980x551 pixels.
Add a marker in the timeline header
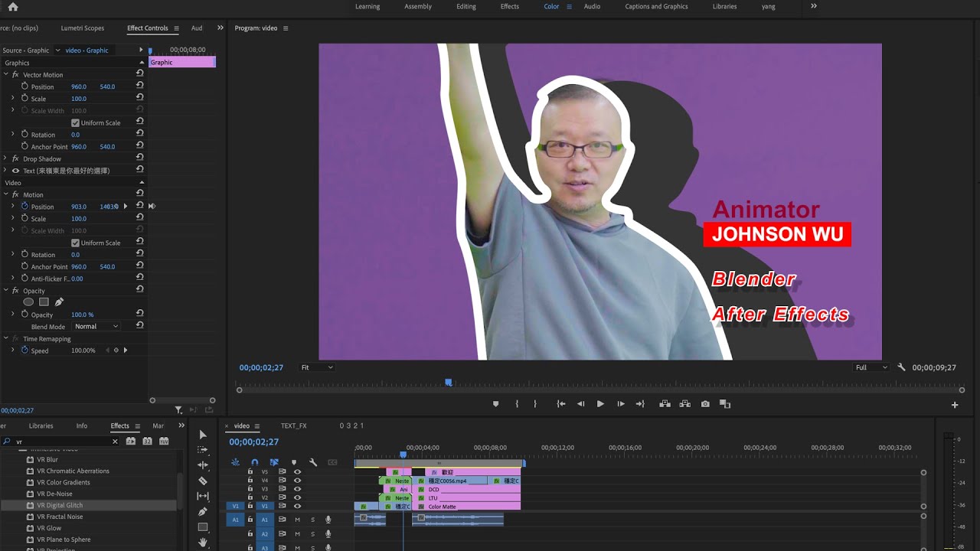click(294, 462)
